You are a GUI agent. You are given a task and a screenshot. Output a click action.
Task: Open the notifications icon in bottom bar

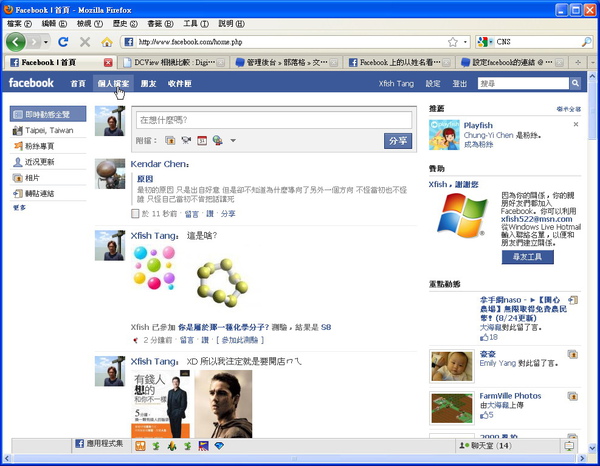coord(569,446)
